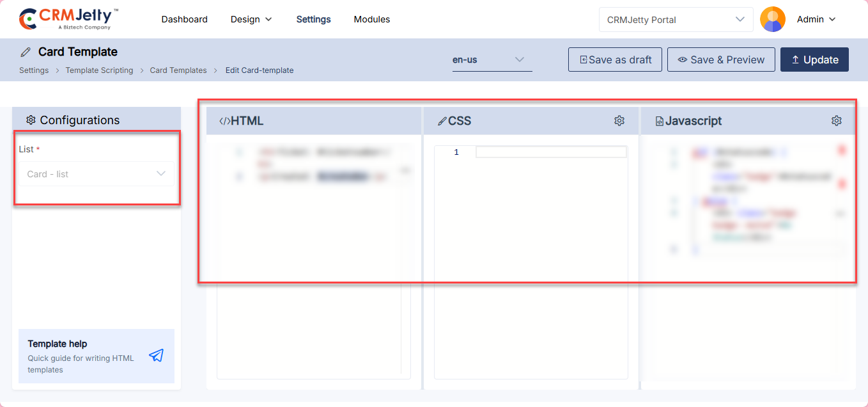This screenshot has width=868, height=407.
Task: Go to the Dashboard menu
Action: click(184, 19)
